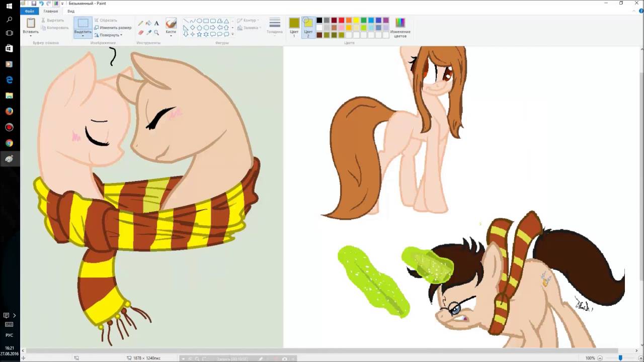Activate Цвет 1 foreground color
The width and height of the screenshot is (644, 362).
click(x=294, y=28)
